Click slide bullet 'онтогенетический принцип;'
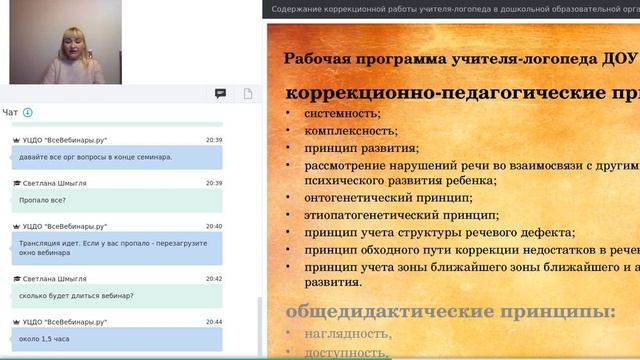The height and width of the screenshot is (360, 640). click(x=388, y=198)
